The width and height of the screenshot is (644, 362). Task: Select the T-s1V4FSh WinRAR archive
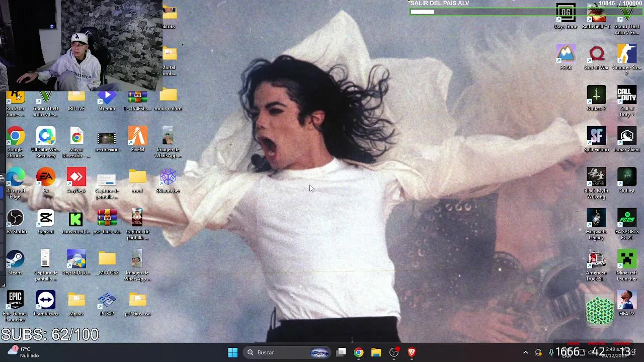click(137, 101)
